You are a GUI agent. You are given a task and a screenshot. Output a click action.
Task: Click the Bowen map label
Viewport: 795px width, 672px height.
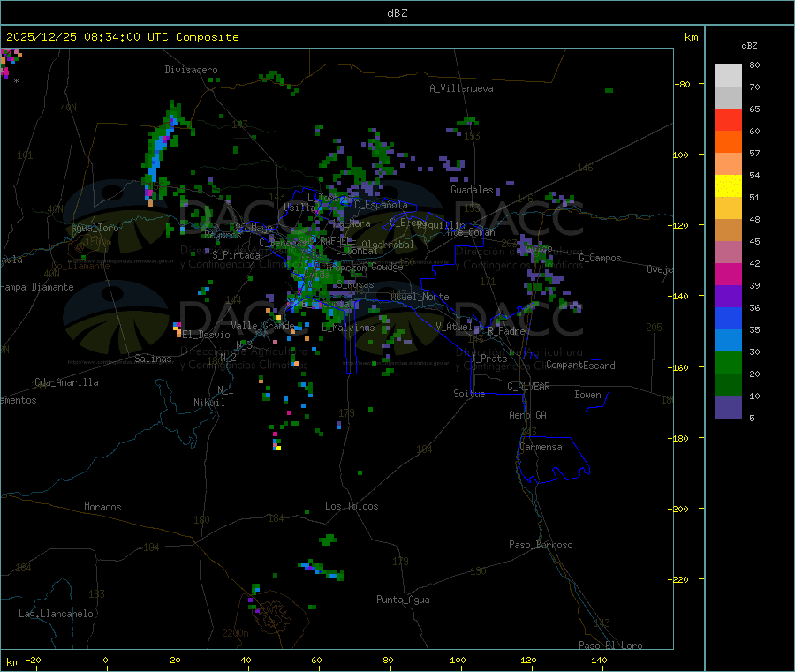click(588, 395)
